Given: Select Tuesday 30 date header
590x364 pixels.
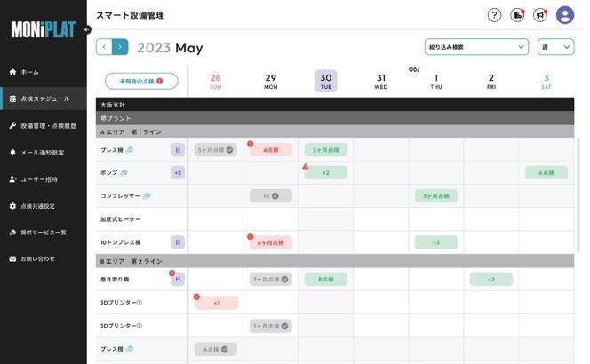Looking at the screenshot, I should tap(325, 81).
